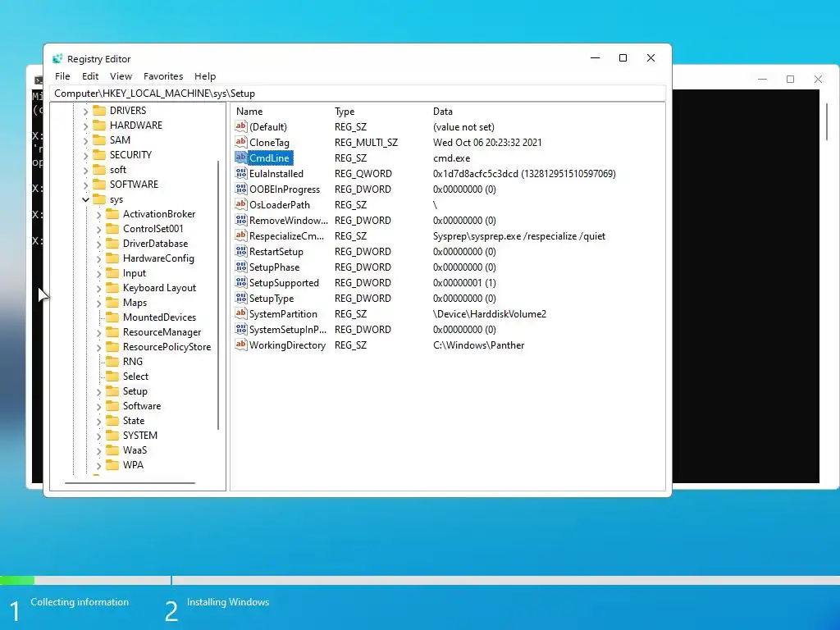Click '\Device\HarddiskVolume2' data value
Image resolution: width=840 pixels, height=630 pixels.
[490, 314]
